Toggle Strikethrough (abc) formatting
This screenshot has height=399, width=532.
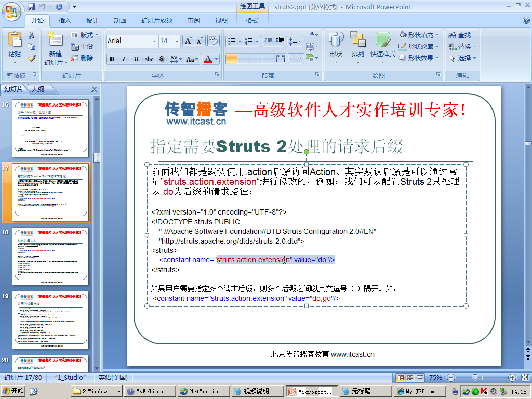(x=149, y=59)
